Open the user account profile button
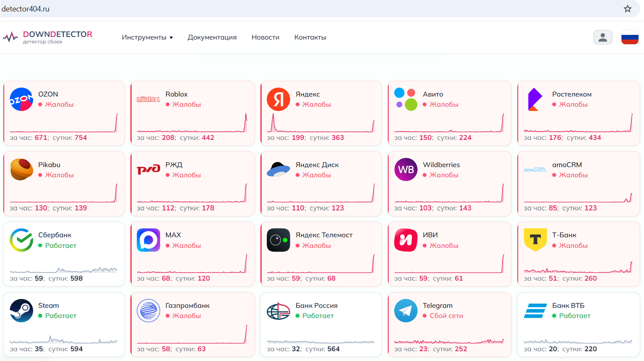This screenshot has height=361, width=644. 603,37
